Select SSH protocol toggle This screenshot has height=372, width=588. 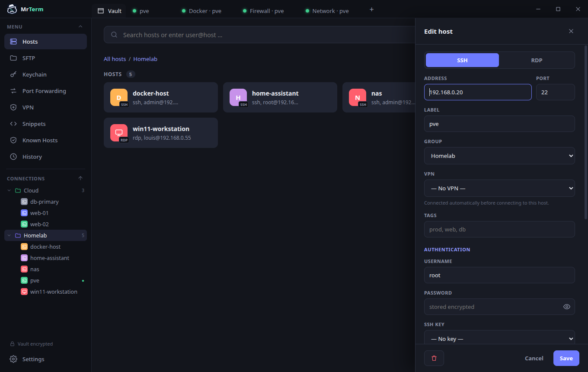tap(462, 60)
